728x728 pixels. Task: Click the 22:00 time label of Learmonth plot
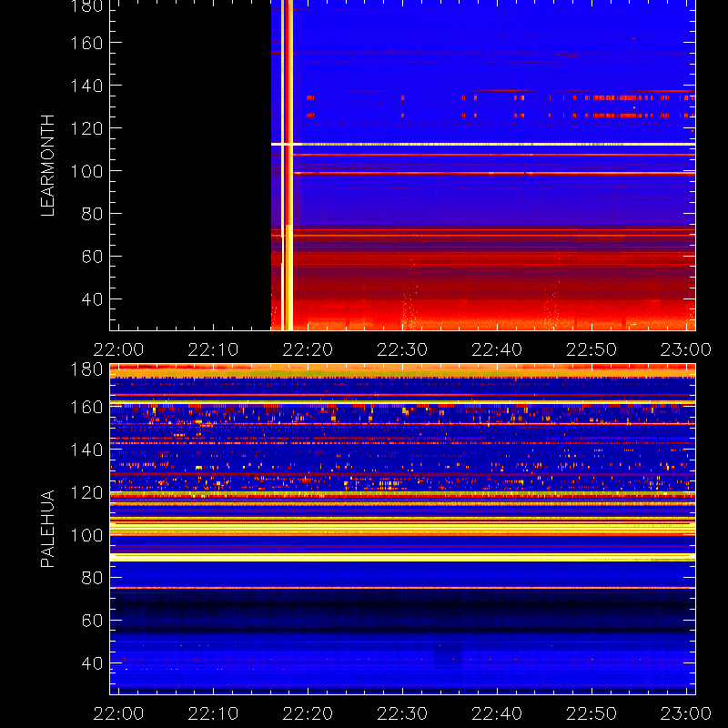(119, 349)
